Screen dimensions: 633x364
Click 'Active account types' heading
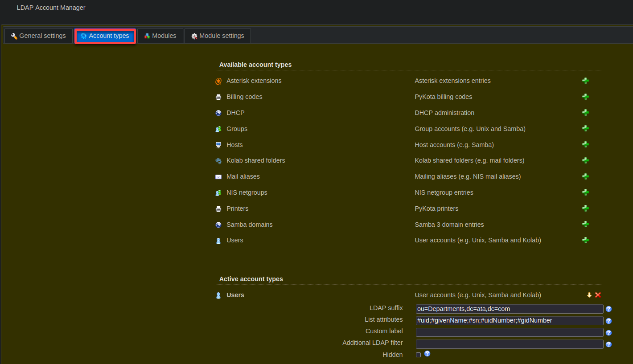tap(251, 279)
